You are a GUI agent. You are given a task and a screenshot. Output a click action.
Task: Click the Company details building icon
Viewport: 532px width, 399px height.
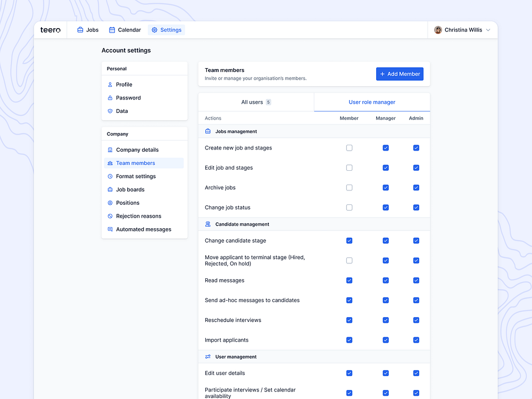[110, 149]
